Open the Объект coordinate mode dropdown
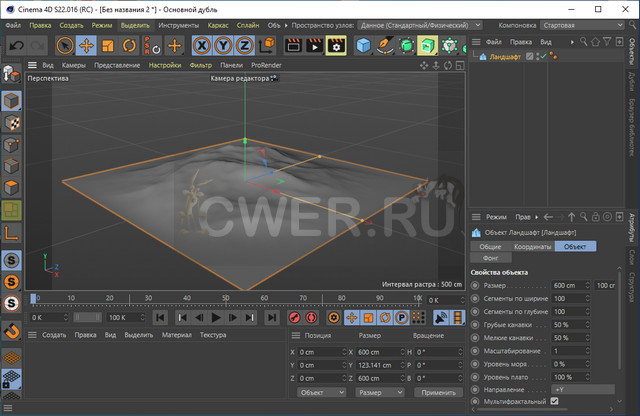This screenshot has width=640, height=416. [x=321, y=393]
